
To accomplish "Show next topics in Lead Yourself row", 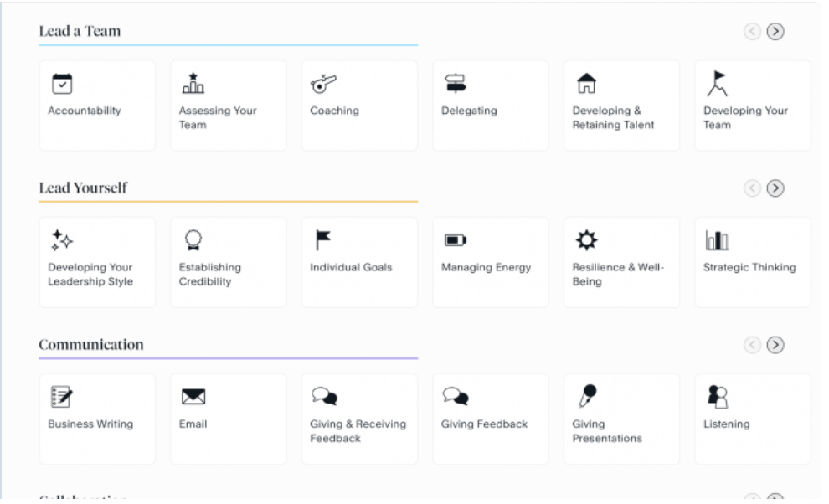I will [775, 188].
